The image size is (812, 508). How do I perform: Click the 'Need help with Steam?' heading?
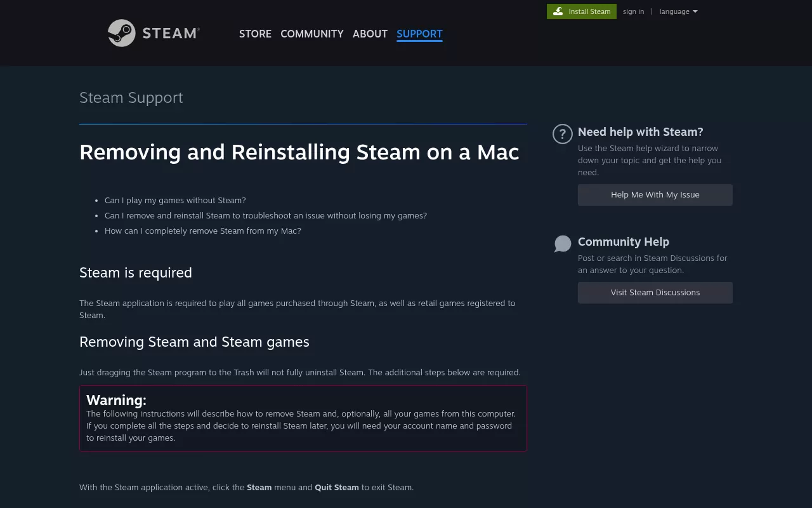pyautogui.click(x=641, y=132)
